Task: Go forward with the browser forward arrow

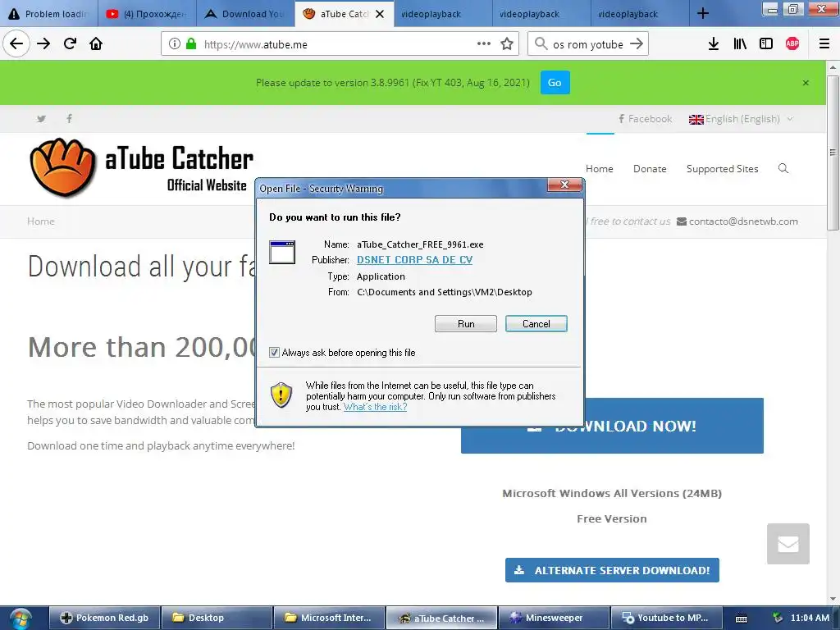Action: [x=43, y=44]
